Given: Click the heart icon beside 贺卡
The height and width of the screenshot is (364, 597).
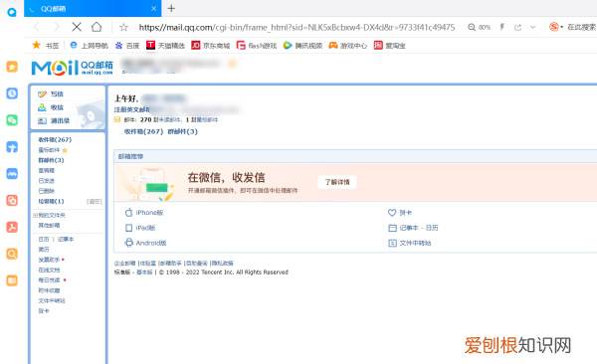Looking at the screenshot, I should point(392,213).
